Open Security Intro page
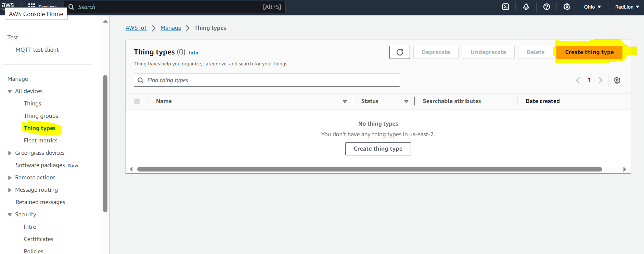 click(x=30, y=227)
